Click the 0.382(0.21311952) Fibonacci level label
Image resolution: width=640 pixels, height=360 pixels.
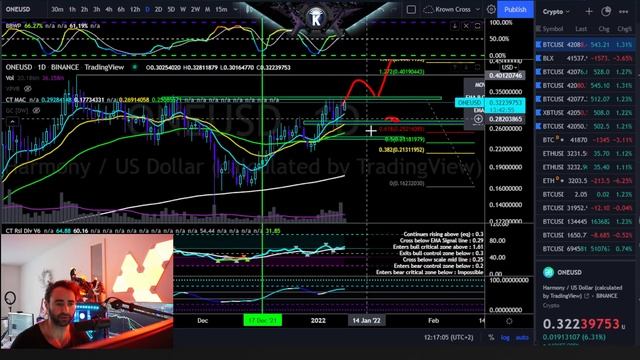pyautogui.click(x=401, y=150)
